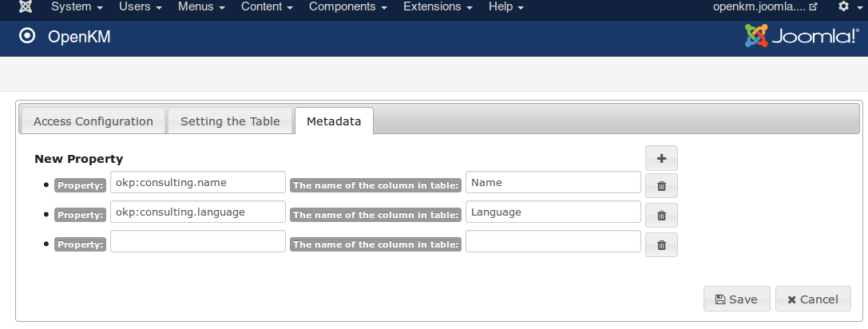The width and height of the screenshot is (868, 329).
Task: Open the Menus dropdown
Action: coord(201,6)
